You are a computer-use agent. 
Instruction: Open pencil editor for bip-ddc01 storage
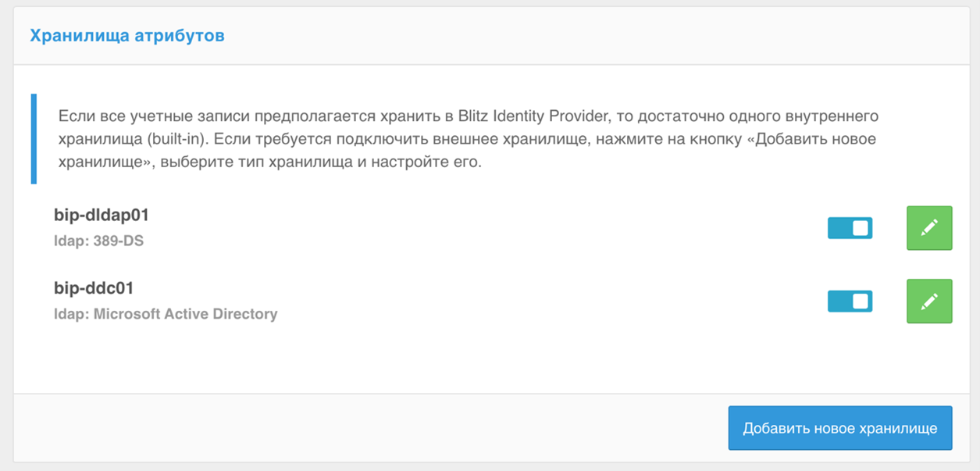point(929,301)
